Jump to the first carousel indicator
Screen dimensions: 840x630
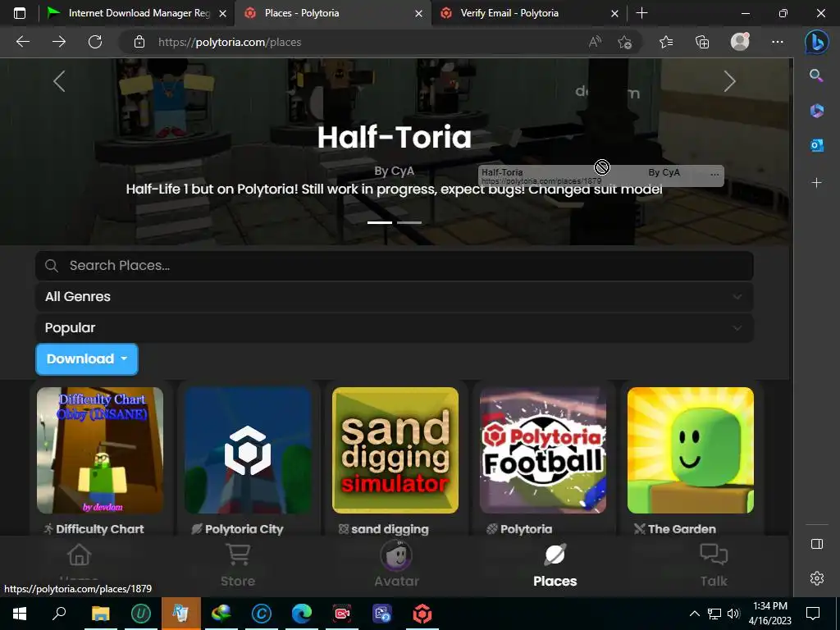pos(380,222)
